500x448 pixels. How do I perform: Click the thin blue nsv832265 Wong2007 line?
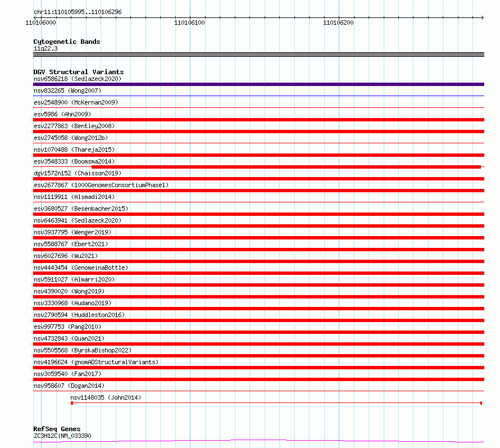pos(258,96)
